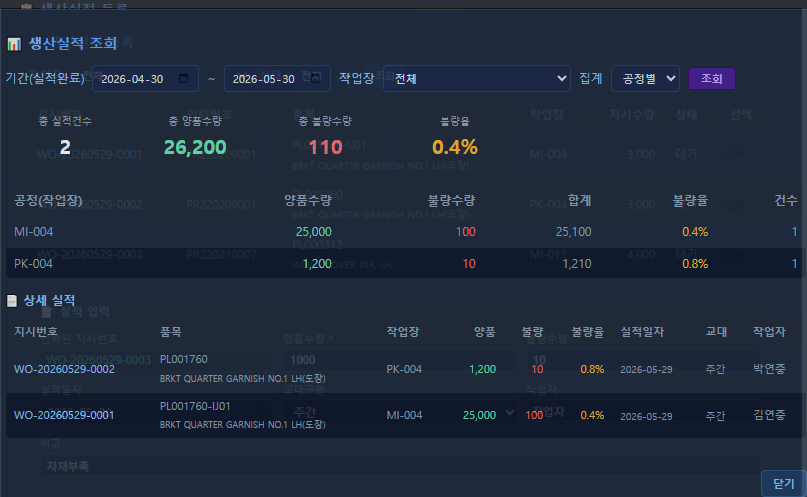The image size is (807, 497).
Task: Click the document icon beside 상세 실적
Action: point(12,301)
